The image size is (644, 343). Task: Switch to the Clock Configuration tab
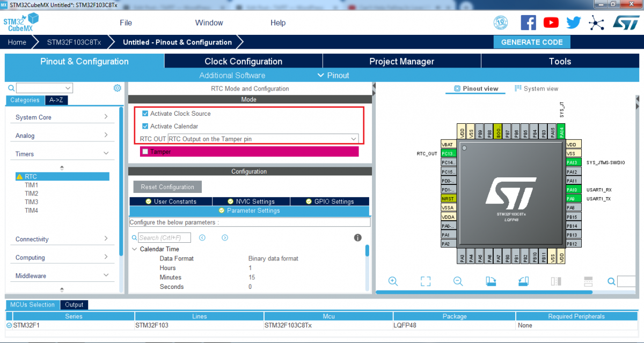tap(243, 61)
